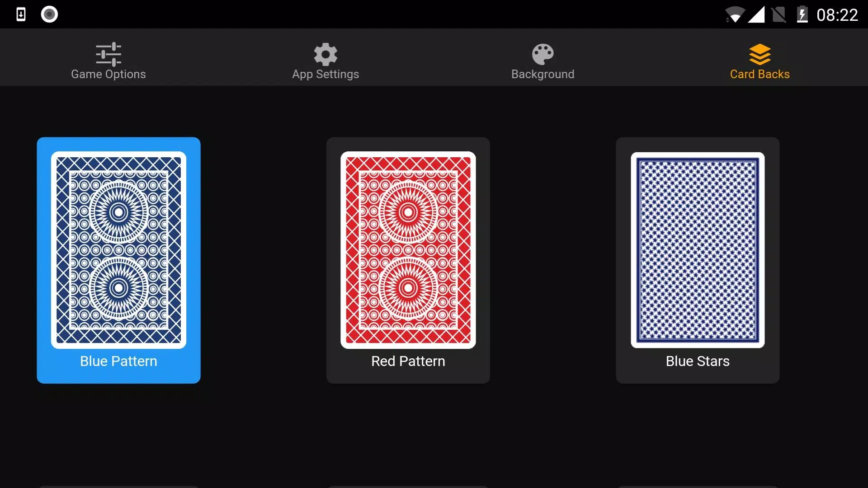Viewport: 868px width, 488px height.
Task: Click the Red Pattern thumbnail
Action: (408, 260)
